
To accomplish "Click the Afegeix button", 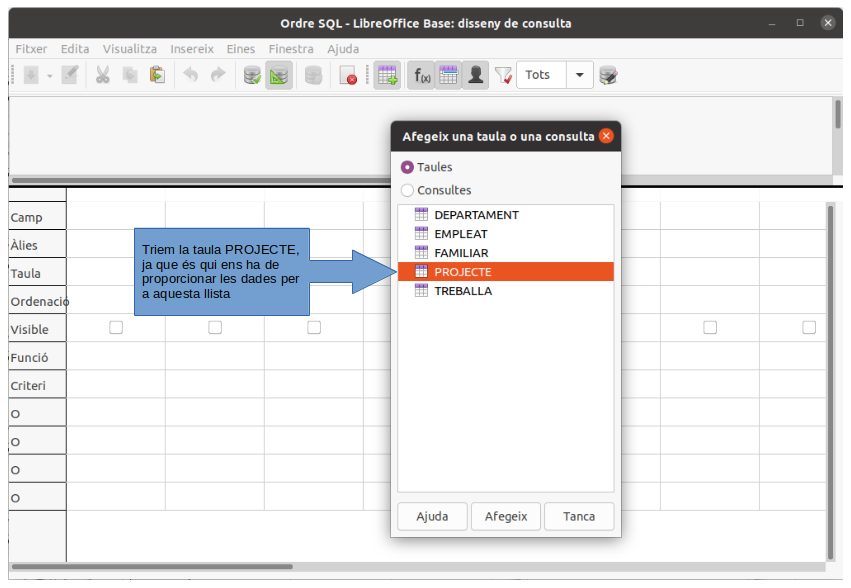I will (x=506, y=516).
